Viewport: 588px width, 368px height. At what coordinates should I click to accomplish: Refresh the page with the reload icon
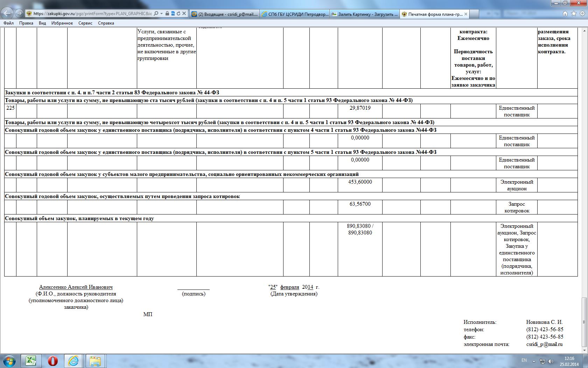(178, 14)
